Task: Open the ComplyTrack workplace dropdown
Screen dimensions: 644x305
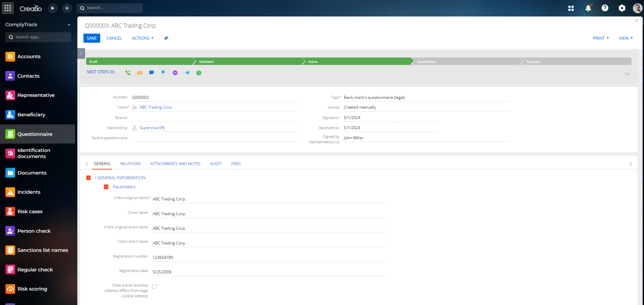Action: tap(38, 25)
